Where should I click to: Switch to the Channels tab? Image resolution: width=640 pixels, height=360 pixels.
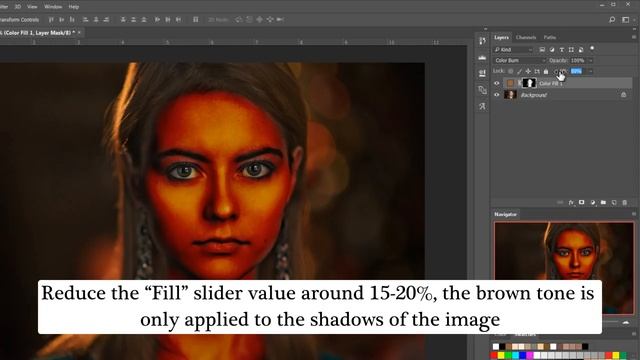point(526,37)
